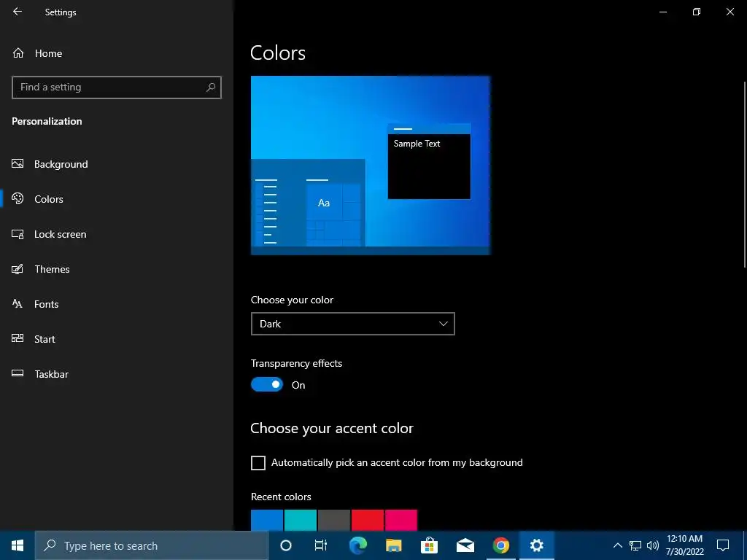Click the Settings gear taskbar icon

(x=536, y=545)
